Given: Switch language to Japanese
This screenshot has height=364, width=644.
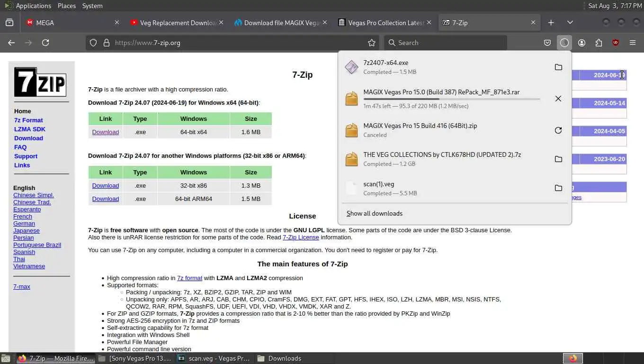Looking at the screenshot, I should (x=27, y=230).
